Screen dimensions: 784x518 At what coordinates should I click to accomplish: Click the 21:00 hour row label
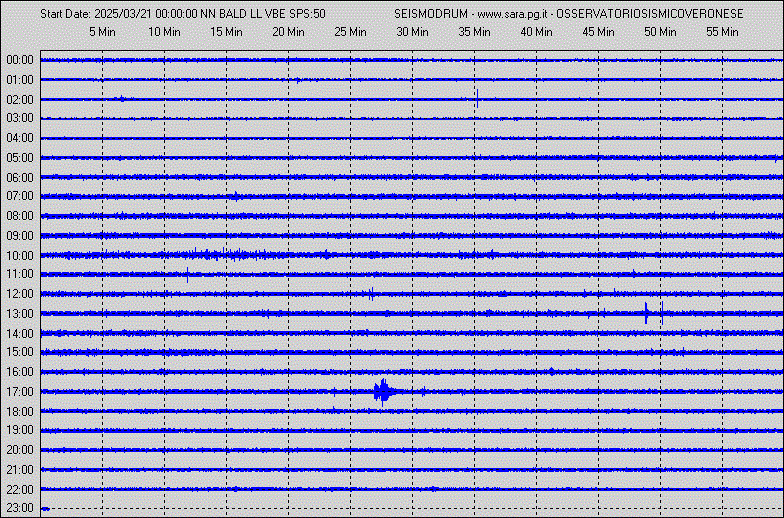click(20, 470)
